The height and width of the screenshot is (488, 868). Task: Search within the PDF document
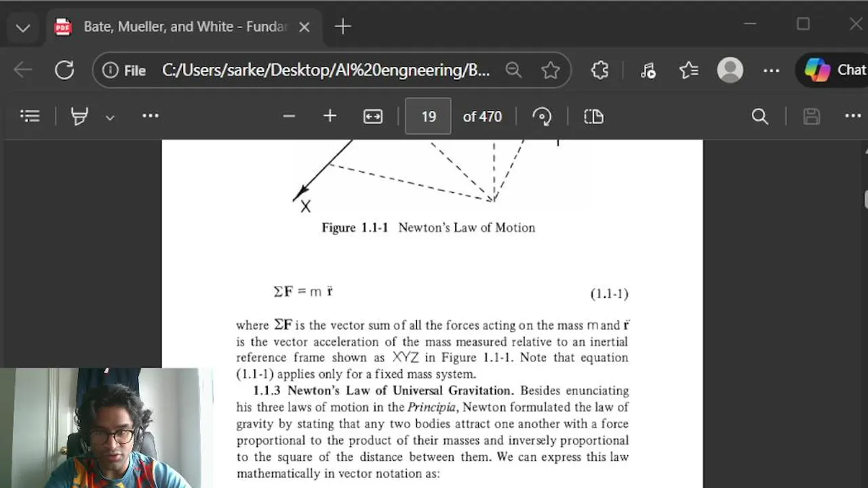[x=760, y=117]
